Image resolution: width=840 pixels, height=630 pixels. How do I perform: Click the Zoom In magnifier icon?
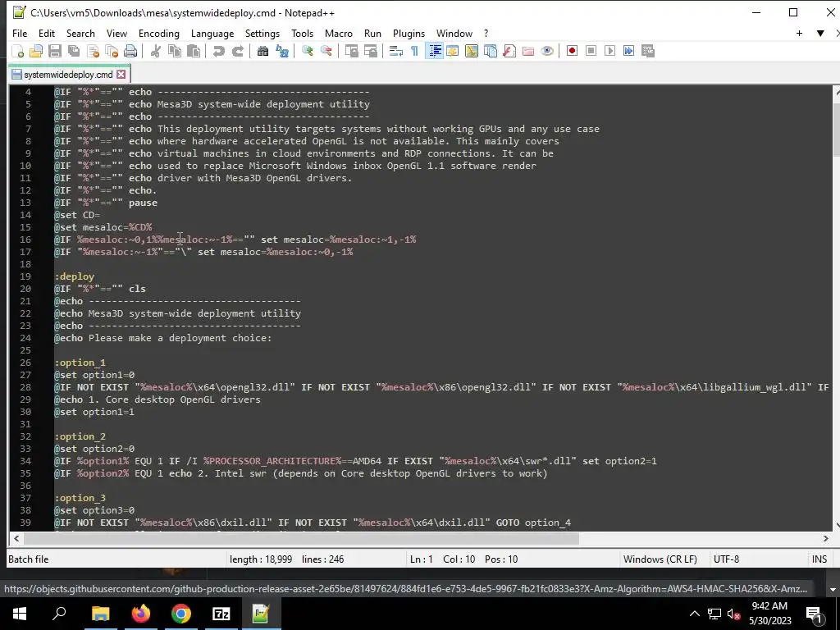tap(307, 51)
